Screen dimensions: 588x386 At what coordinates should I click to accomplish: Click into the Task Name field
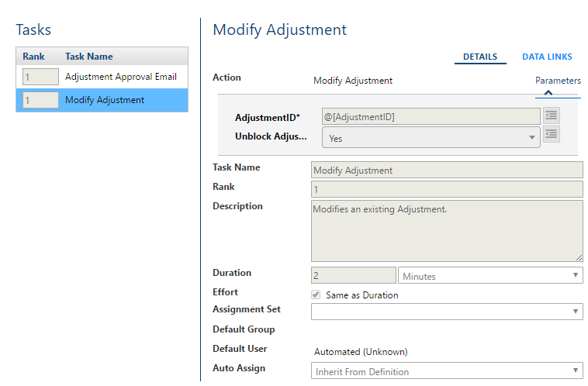446,171
